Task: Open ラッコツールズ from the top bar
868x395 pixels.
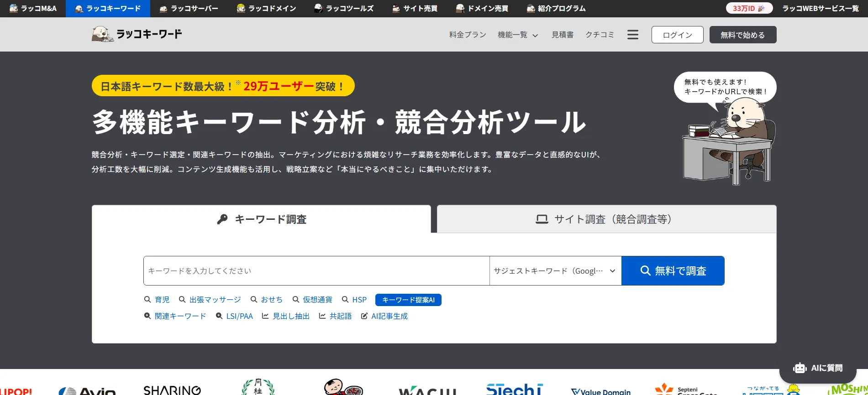Action: click(x=344, y=8)
